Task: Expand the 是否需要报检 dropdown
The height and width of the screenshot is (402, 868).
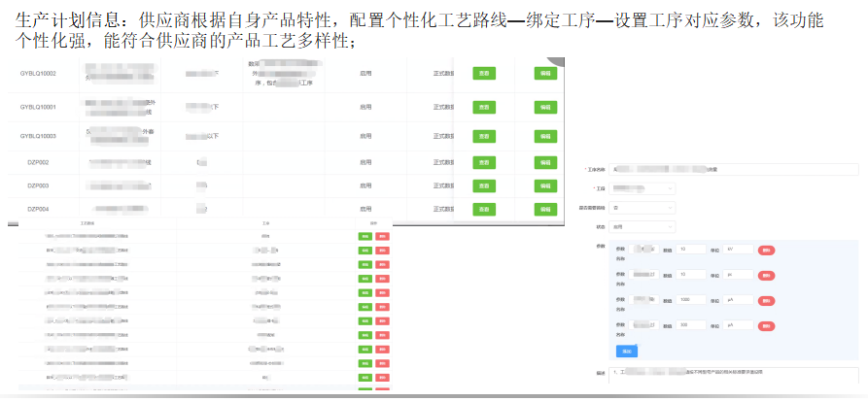Action: pos(642,207)
